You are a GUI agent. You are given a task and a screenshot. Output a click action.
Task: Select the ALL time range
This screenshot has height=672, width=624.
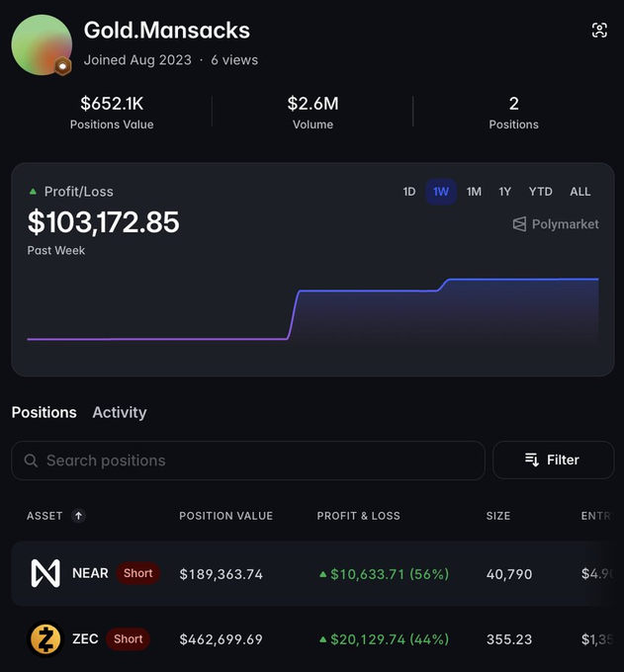579,192
